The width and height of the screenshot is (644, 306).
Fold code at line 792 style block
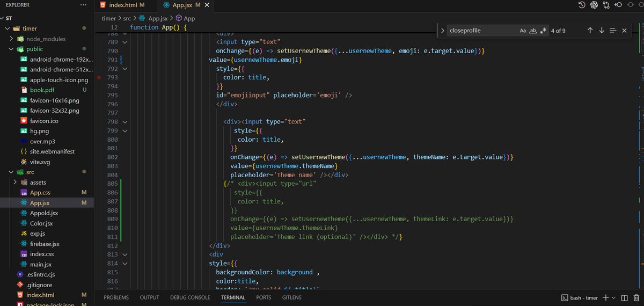[125, 69]
